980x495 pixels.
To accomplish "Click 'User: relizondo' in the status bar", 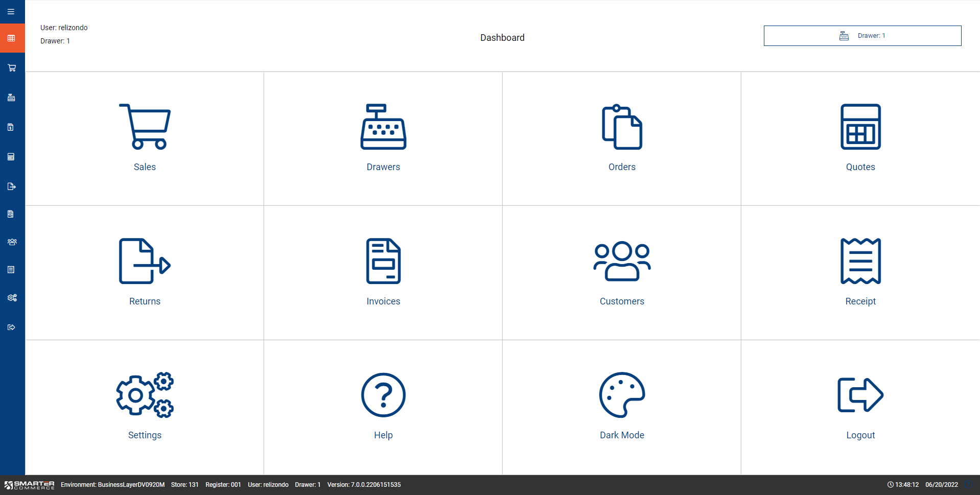I will [x=268, y=485].
